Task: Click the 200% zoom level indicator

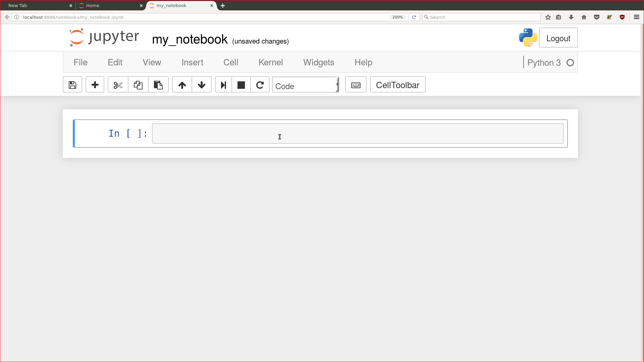Action: point(397,17)
